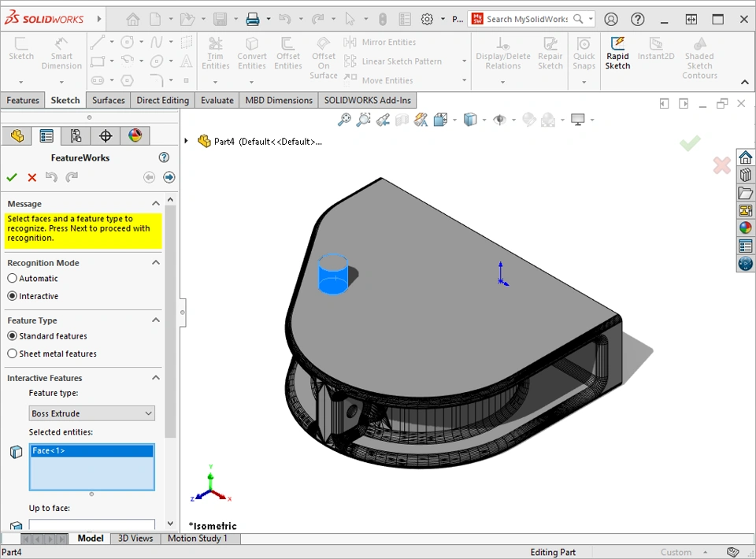
Task: Open the FeatureManager design tree tab
Action: point(17,136)
